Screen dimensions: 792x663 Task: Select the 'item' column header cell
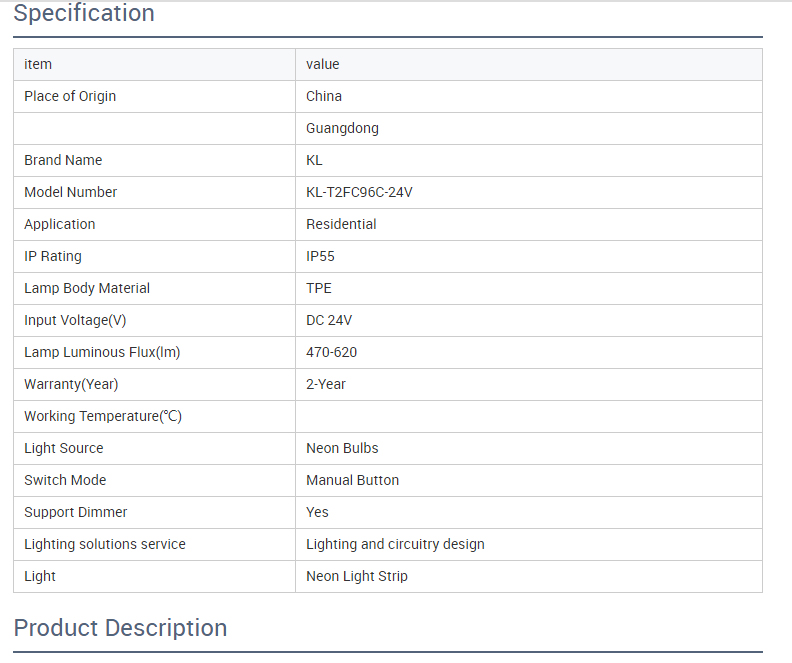coord(38,64)
